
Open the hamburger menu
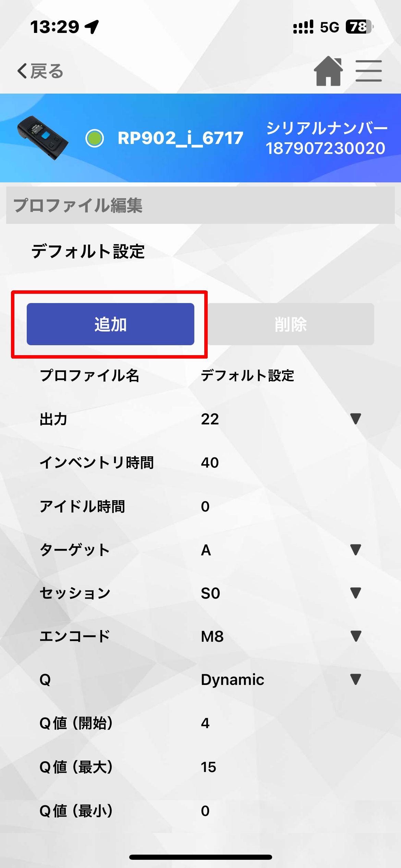click(368, 71)
